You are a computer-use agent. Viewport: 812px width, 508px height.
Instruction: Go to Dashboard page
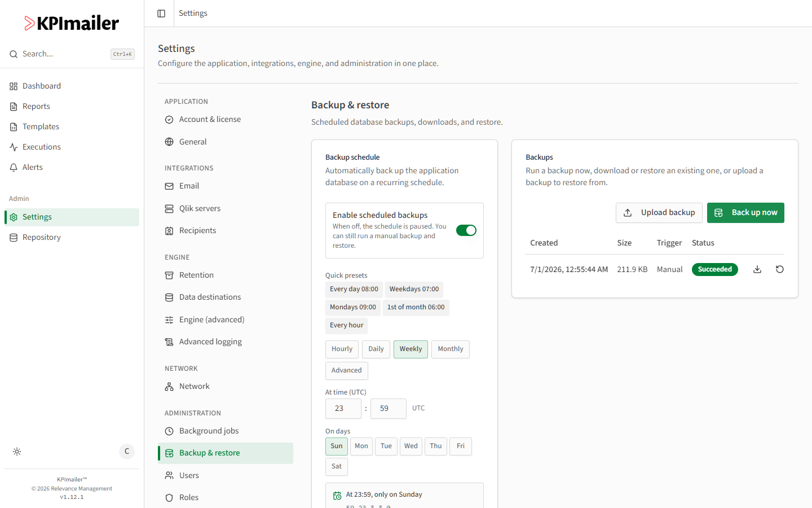tap(72, 86)
